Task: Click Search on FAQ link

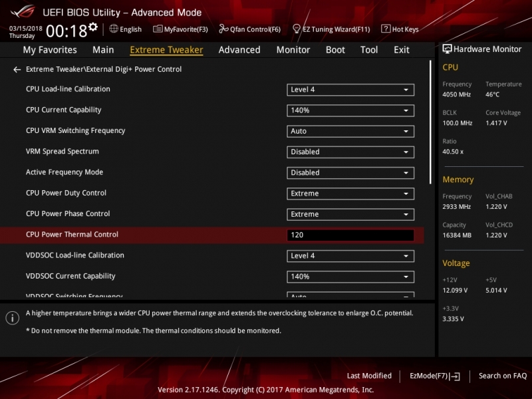Action: pyautogui.click(x=503, y=376)
